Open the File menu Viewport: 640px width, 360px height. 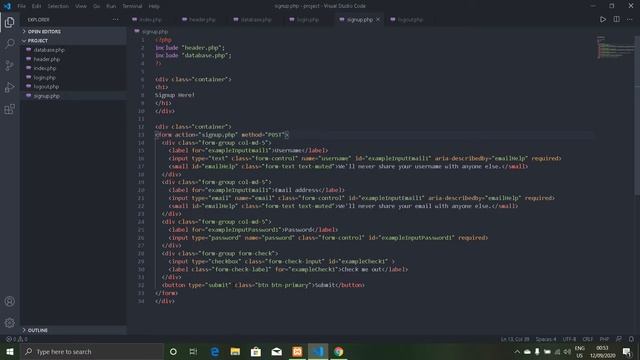[x=21, y=6]
